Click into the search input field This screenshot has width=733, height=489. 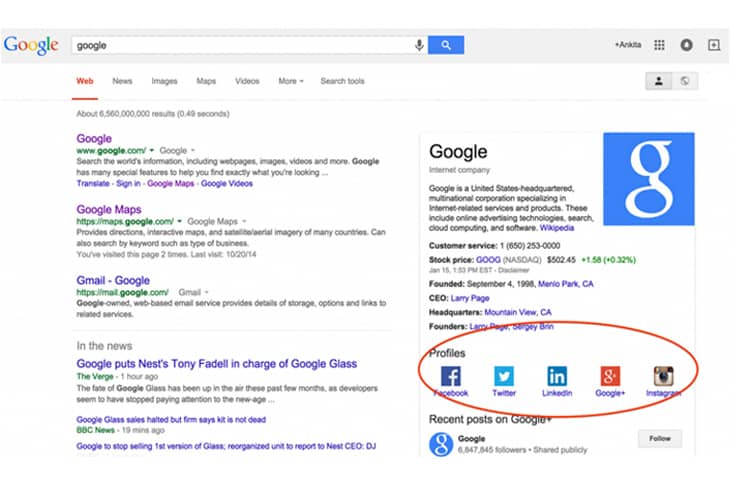[x=240, y=45]
